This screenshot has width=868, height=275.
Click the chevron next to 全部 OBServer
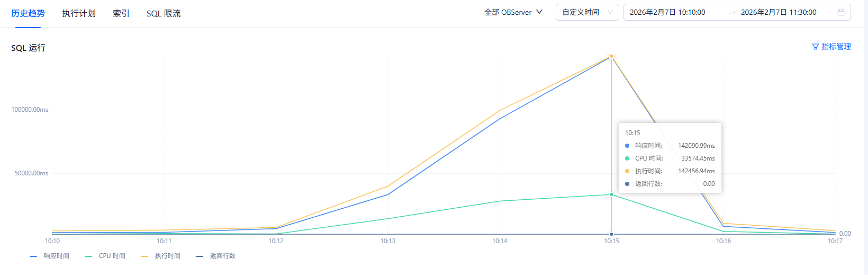539,12
